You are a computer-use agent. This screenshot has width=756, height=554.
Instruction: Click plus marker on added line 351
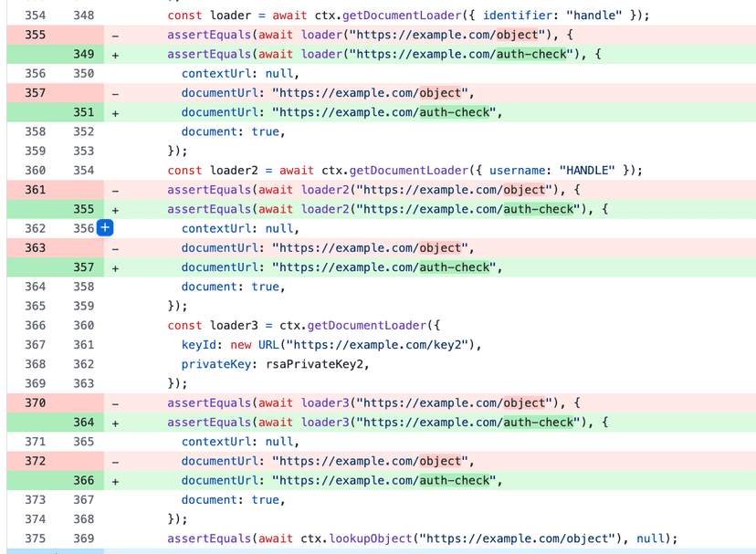pyautogui.click(x=115, y=113)
